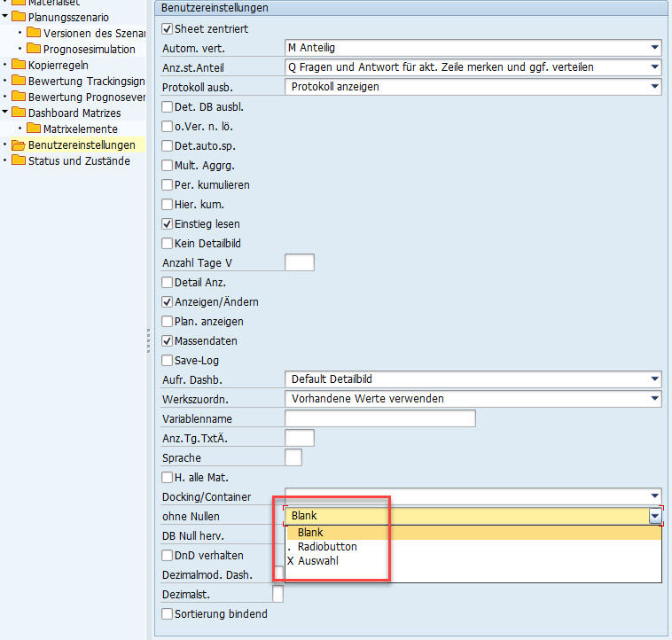Screen dimensions: 672x640
Task: Click the Prognosesimulation folder icon
Action: point(34,49)
